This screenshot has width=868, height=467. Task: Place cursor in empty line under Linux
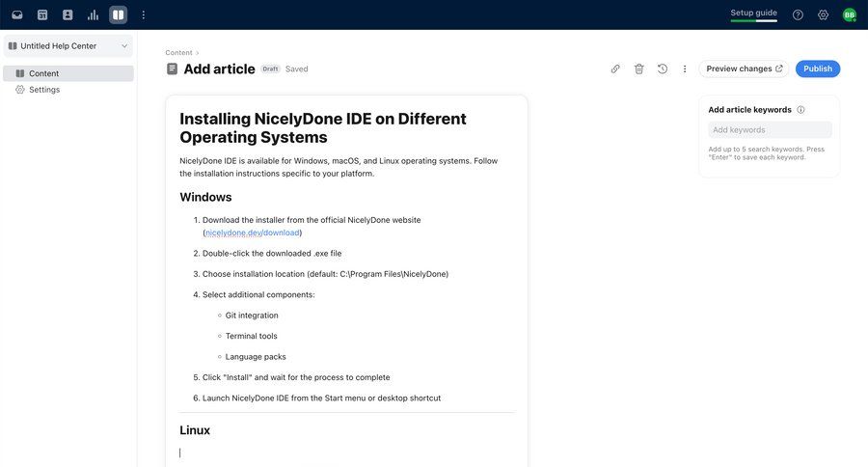346,453
